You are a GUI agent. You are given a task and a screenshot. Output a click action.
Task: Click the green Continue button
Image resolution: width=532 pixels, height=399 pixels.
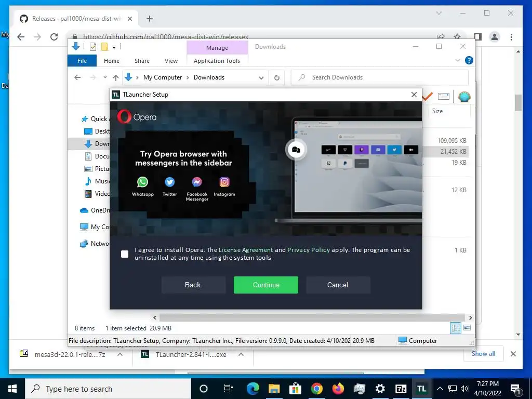pyautogui.click(x=265, y=285)
